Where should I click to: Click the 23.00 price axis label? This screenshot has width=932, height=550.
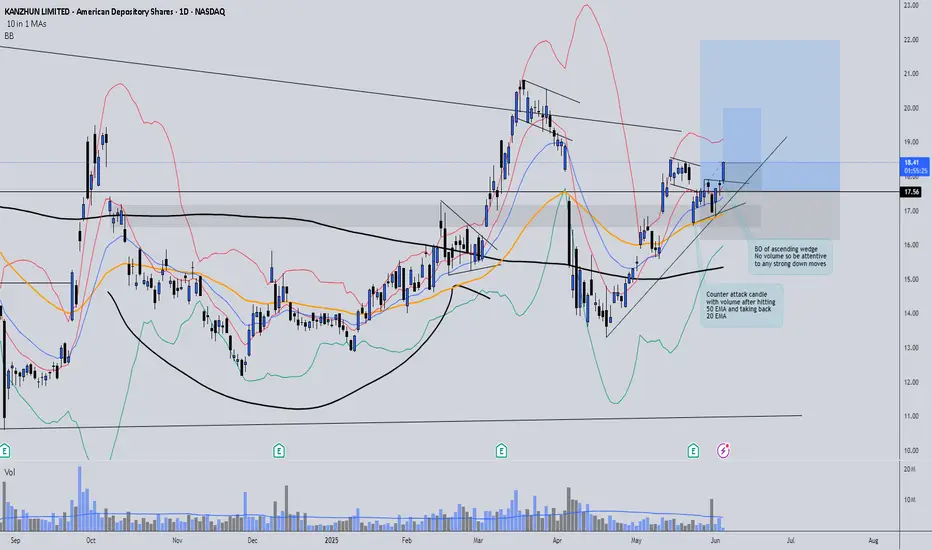911,5
